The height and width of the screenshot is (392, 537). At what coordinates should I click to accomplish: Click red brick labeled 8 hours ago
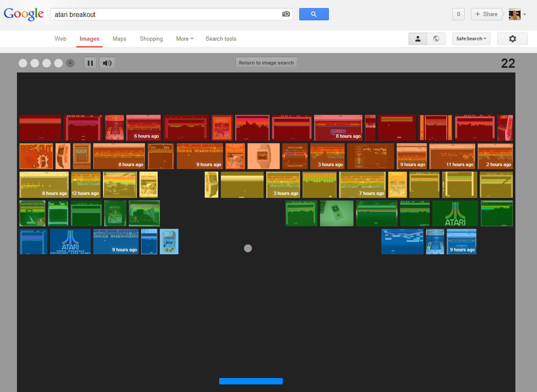click(338, 128)
